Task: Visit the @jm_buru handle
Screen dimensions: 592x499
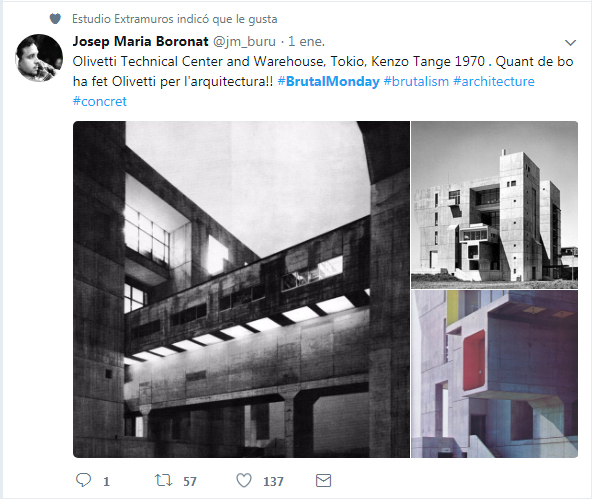Action: click(244, 42)
